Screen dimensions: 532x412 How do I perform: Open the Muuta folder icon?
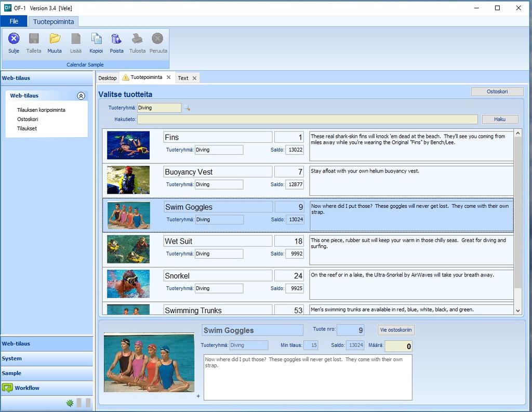[55, 38]
